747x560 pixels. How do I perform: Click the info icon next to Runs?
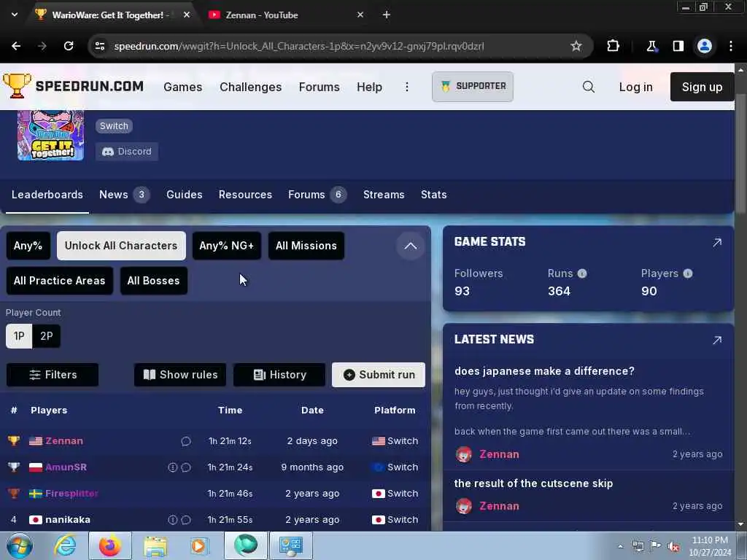point(582,273)
